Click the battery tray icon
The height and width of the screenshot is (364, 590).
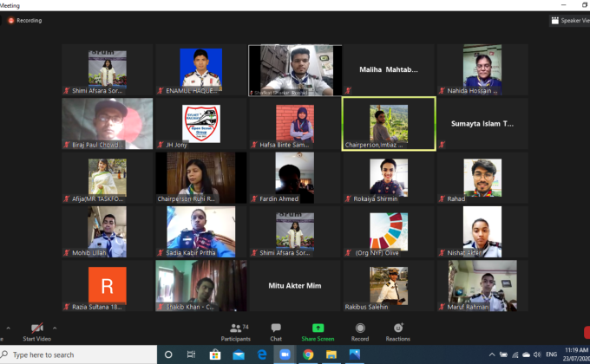click(503, 354)
